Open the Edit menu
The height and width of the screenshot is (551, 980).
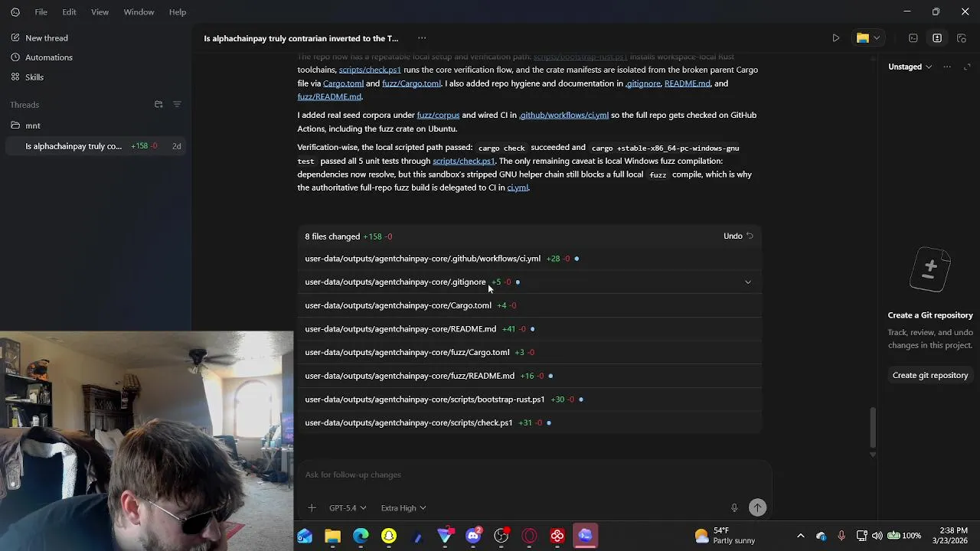click(69, 12)
